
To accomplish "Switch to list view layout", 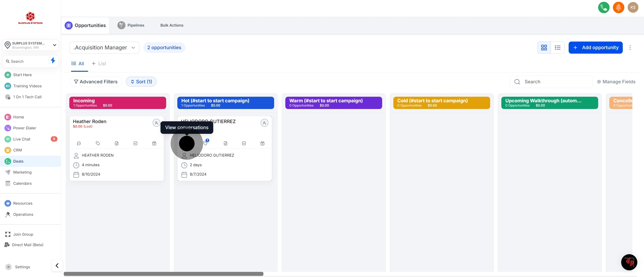I will [557, 47].
